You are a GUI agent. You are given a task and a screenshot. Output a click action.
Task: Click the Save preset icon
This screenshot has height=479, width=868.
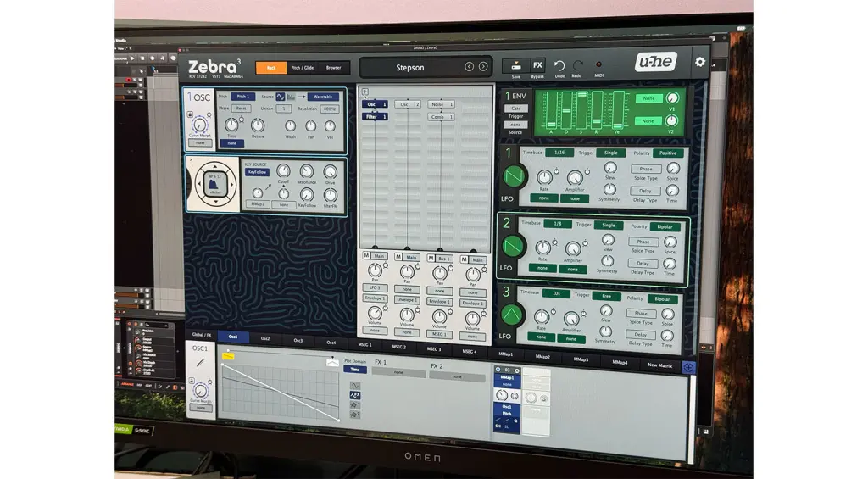pyautogui.click(x=516, y=65)
